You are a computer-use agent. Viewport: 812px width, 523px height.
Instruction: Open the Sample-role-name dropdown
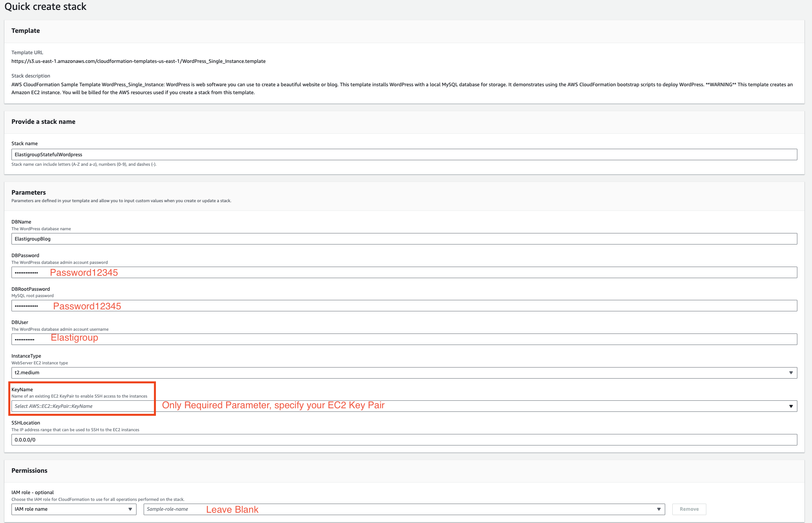pyautogui.click(x=404, y=509)
